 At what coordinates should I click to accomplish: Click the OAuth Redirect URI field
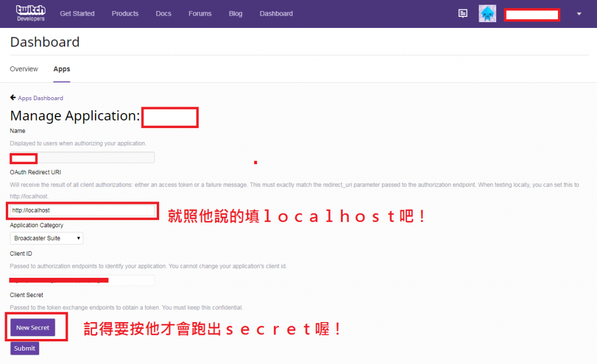coord(82,210)
